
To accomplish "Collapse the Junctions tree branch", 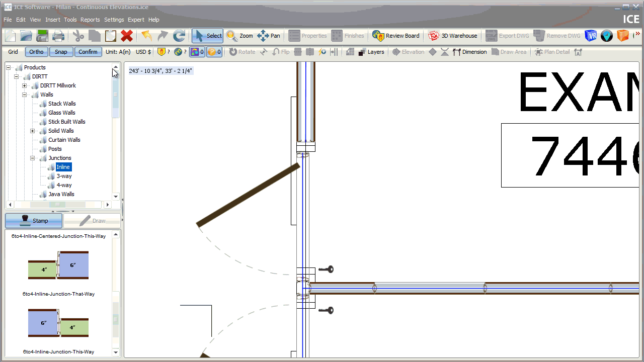I will 32,158.
